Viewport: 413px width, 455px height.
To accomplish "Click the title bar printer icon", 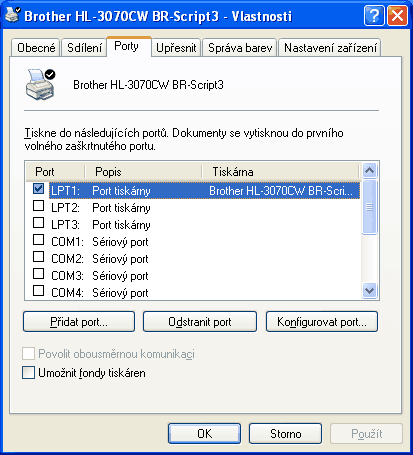I will 13,15.
